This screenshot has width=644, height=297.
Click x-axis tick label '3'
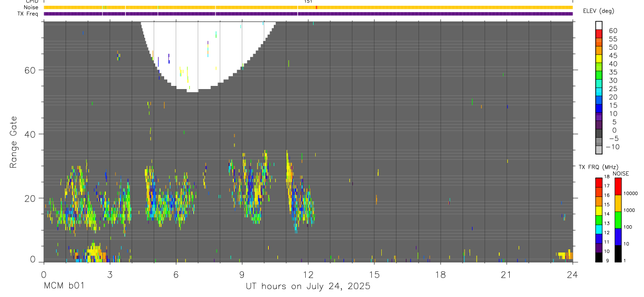110,274
